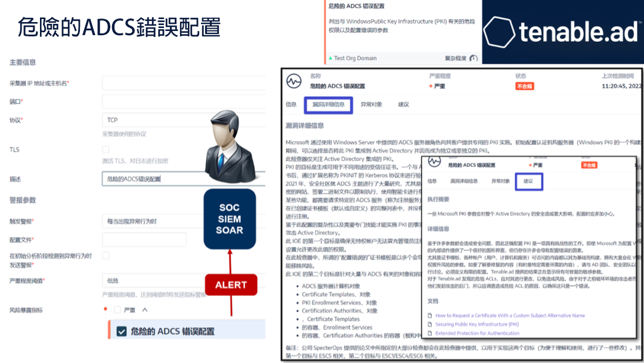This screenshot has height=363, width=644.
Task: Enable the TLS checkbox
Action: point(106,150)
